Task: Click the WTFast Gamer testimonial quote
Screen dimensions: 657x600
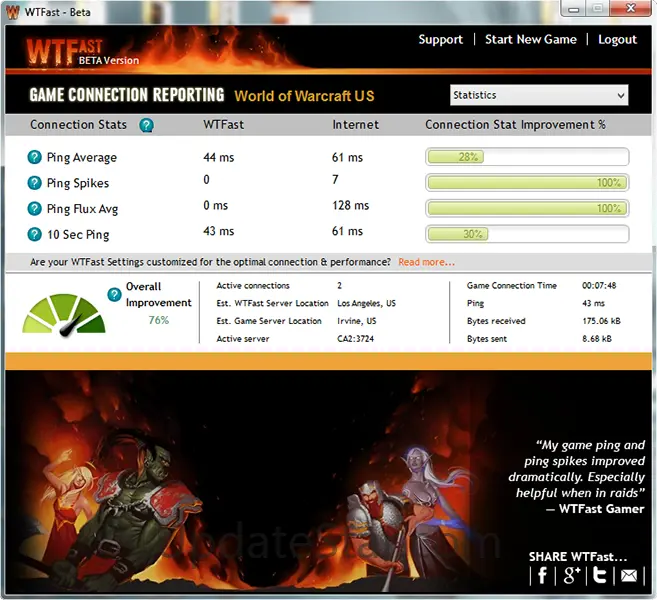Action: click(577, 477)
